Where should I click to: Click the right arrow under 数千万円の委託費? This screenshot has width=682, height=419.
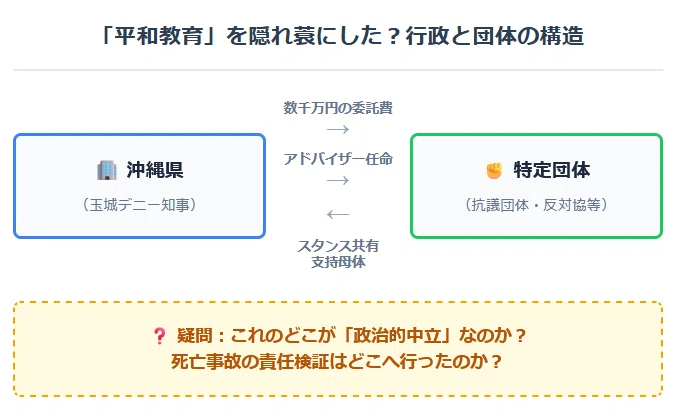[x=338, y=130]
